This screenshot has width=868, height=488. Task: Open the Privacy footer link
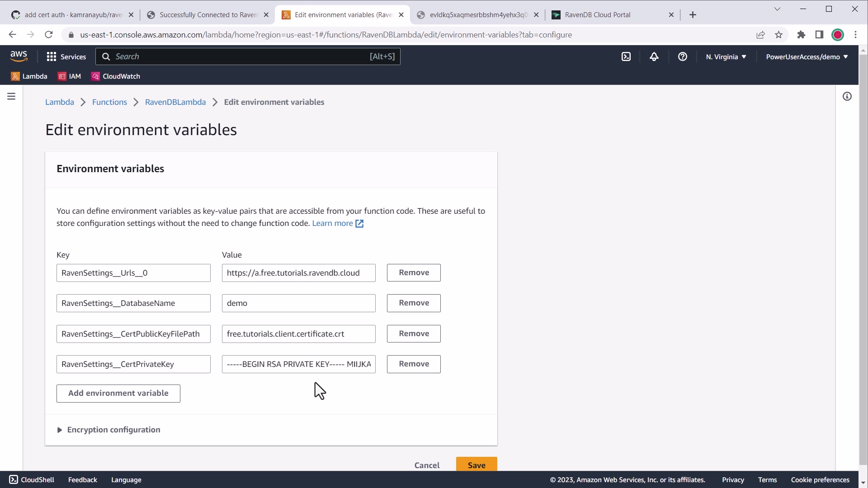[733, 480]
